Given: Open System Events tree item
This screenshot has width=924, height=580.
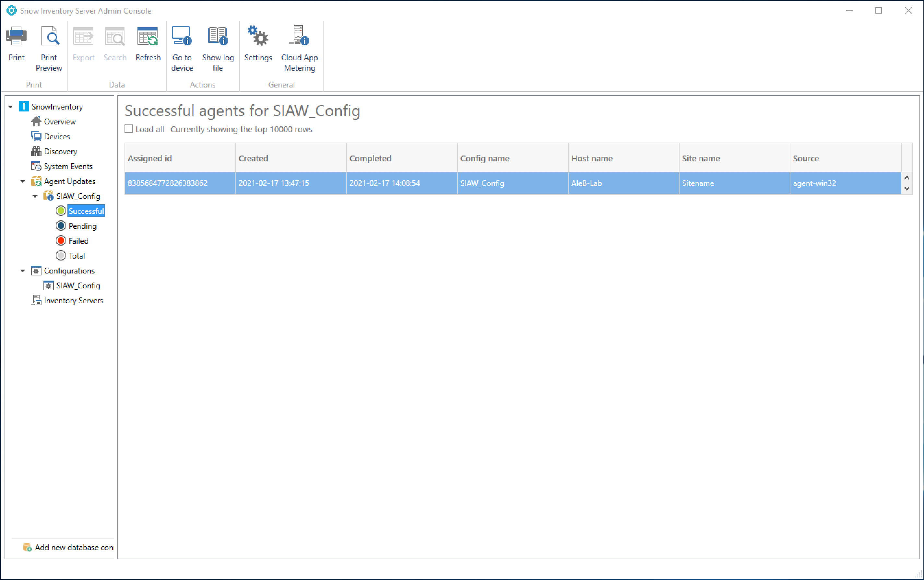Looking at the screenshot, I should tap(68, 167).
